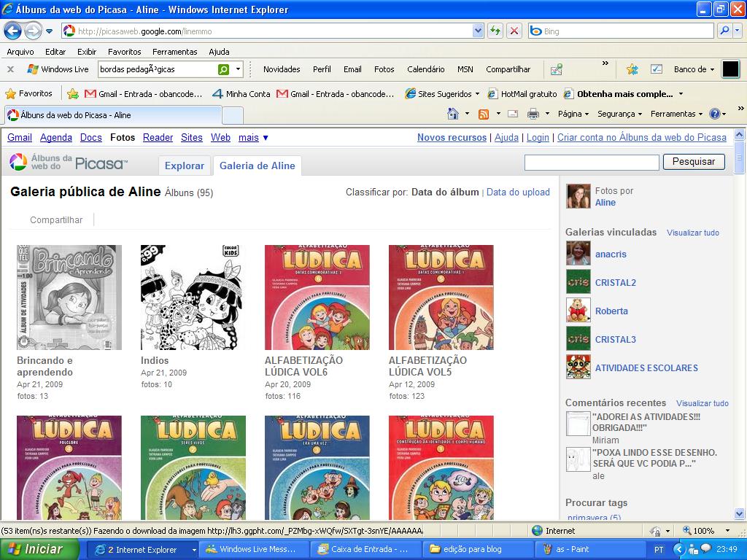The image size is (747, 560).
Task: Open the Gmail link
Action: (x=20, y=138)
